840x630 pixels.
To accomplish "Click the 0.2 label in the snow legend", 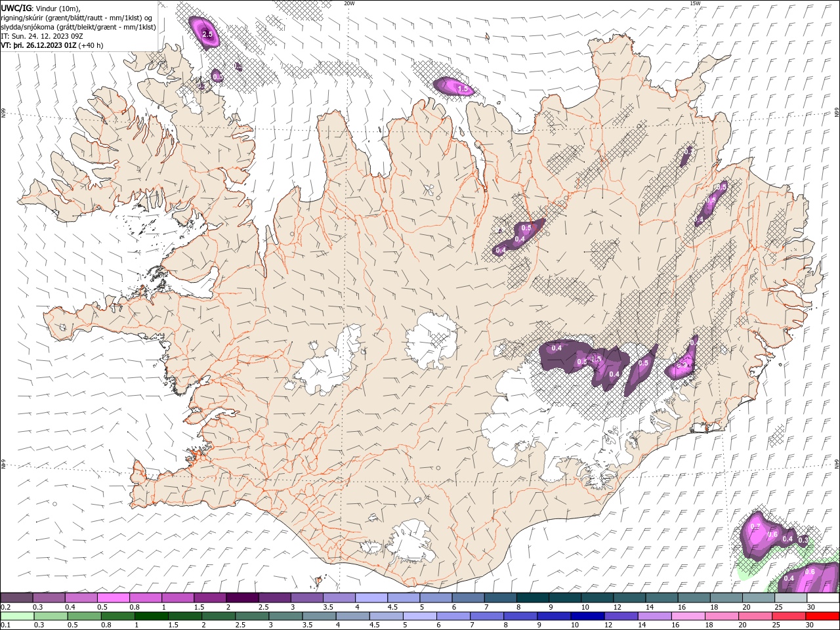I will click(6, 607).
